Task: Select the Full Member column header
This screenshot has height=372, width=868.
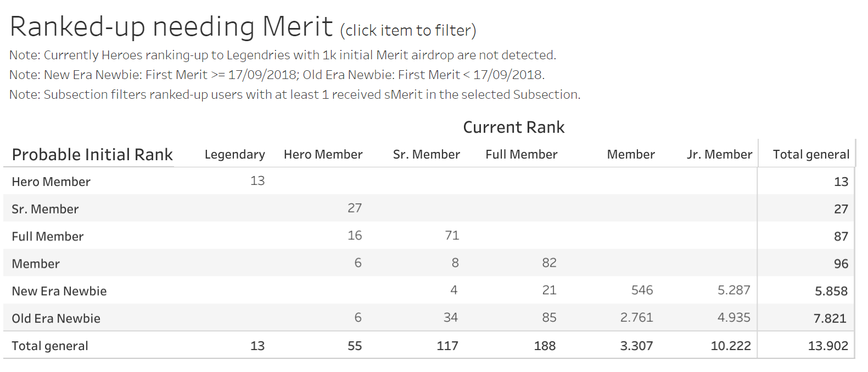Action: pyautogui.click(x=521, y=155)
